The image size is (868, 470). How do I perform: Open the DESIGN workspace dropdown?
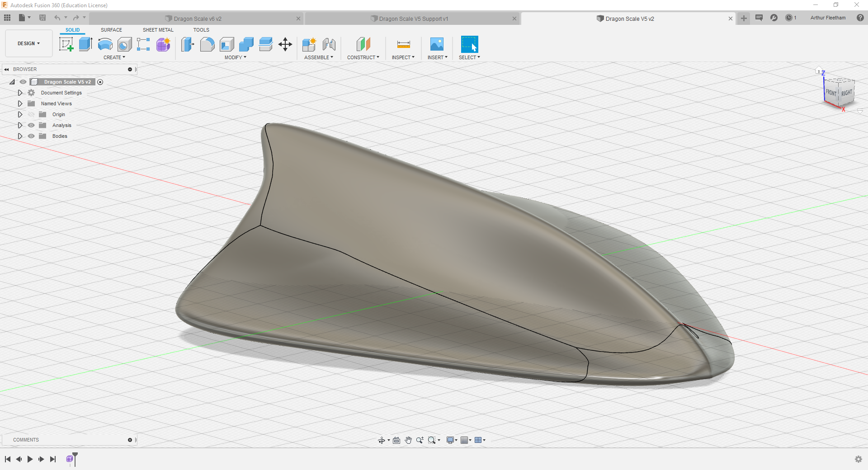[x=29, y=43]
